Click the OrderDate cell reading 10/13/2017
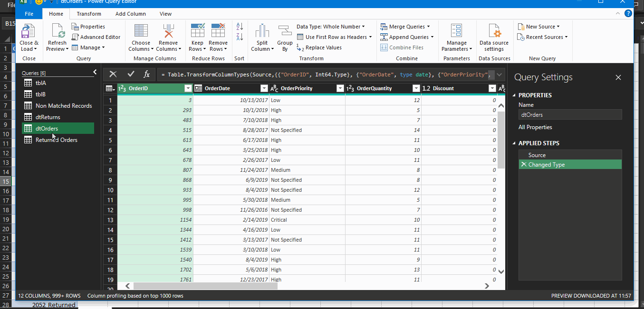The width and height of the screenshot is (644, 309). pyautogui.click(x=231, y=100)
